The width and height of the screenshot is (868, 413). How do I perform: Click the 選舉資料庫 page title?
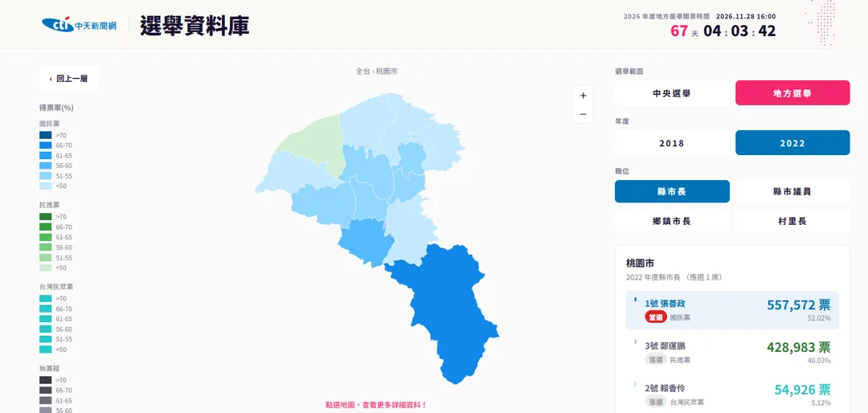point(194,26)
